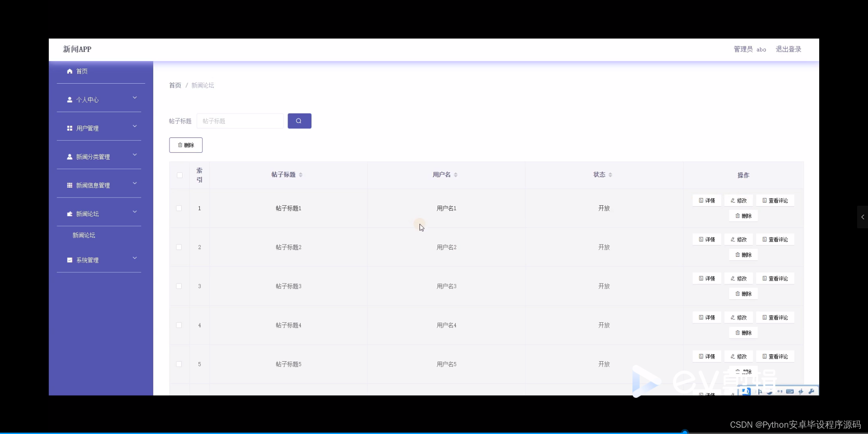The image size is (868, 434).
Task: Click the keyboard icon in the floating recorder toolbar
Action: coord(789,392)
